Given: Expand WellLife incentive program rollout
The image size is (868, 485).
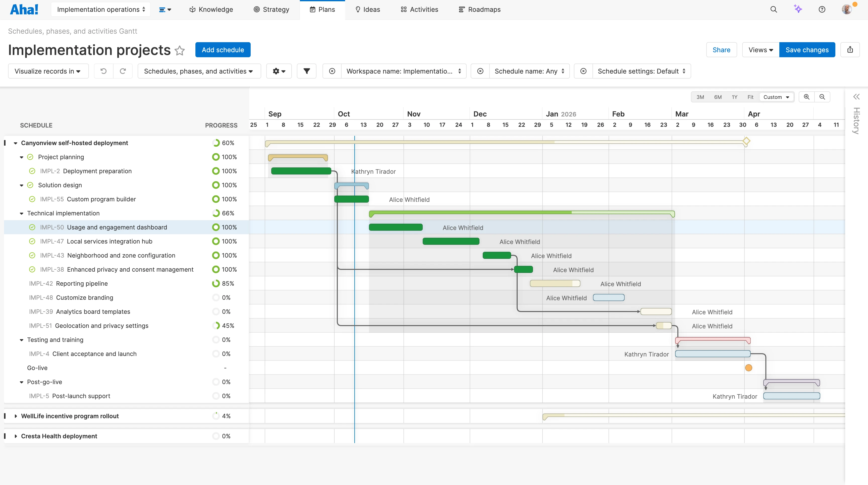Looking at the screenshot, I should point(16,416).
